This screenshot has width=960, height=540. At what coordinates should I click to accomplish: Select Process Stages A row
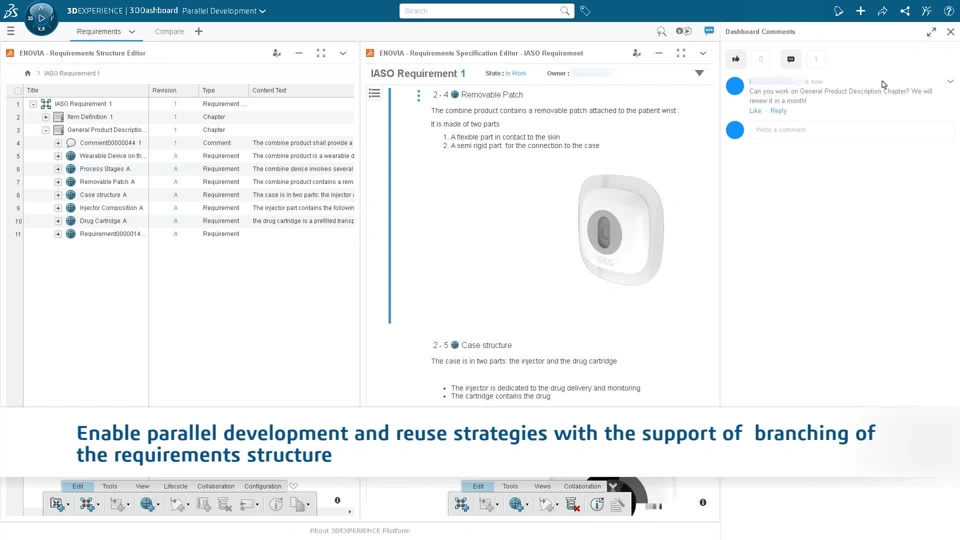[x=189, y=169]
